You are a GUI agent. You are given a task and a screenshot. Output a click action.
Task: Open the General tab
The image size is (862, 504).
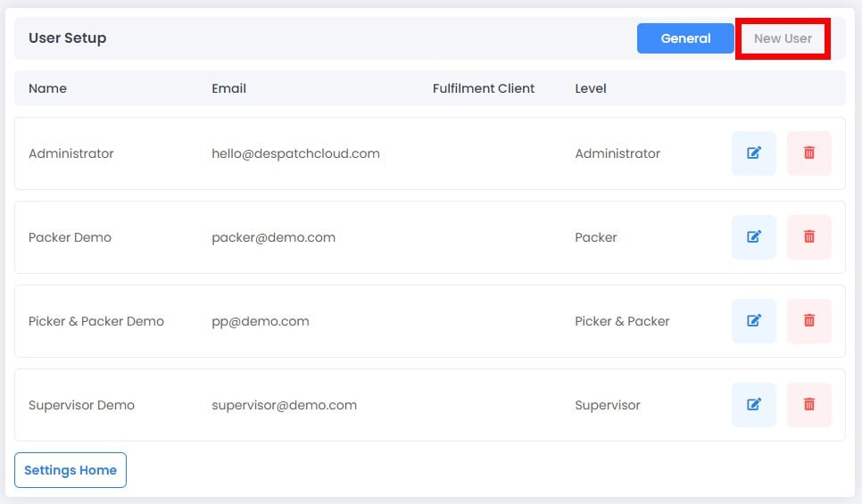coord(685,38)
